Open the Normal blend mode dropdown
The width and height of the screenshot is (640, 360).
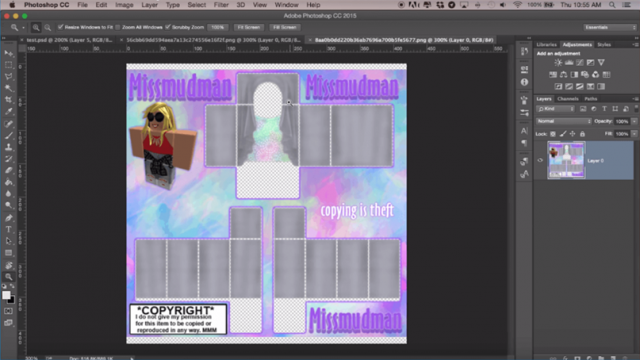(563, 121)
